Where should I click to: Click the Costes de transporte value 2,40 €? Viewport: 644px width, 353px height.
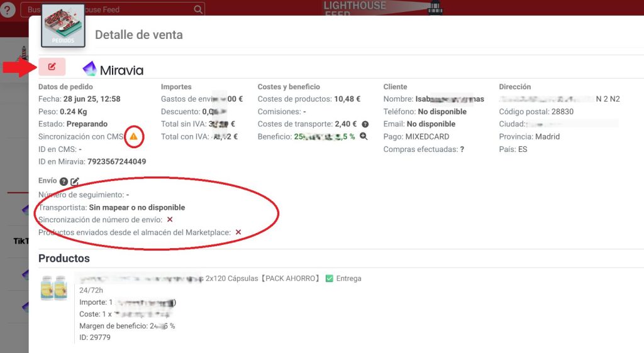point(346,124)
